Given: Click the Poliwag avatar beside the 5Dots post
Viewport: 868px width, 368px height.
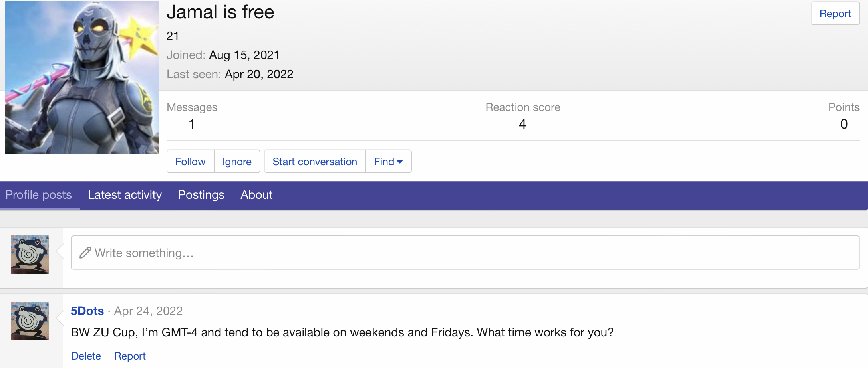Looking at the screenshot, I should point(30,321).
